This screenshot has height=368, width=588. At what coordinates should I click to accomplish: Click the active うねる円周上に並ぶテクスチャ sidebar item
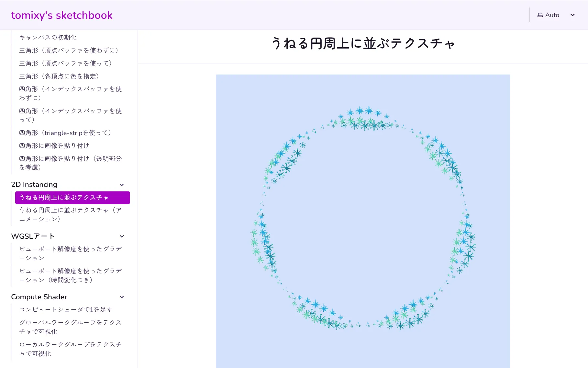click(72, 198)
